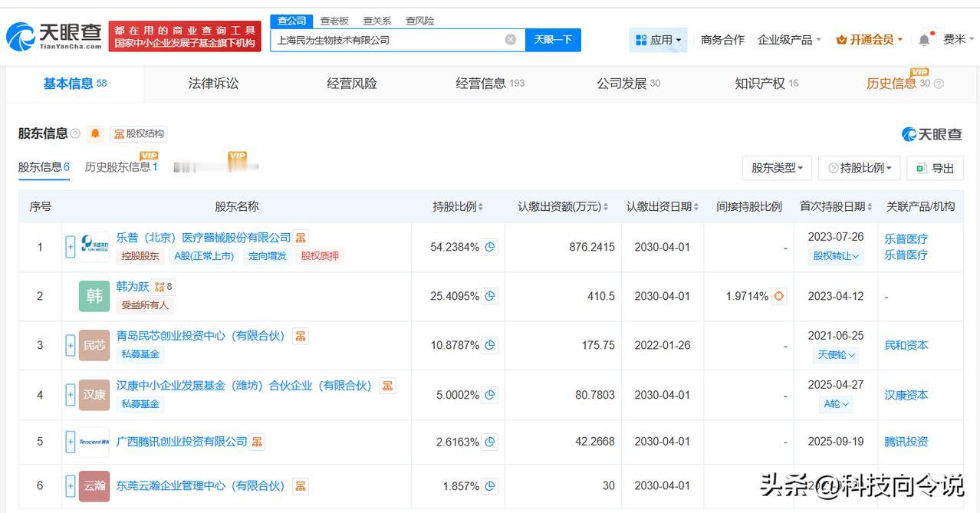Open the 企业级产品 dropdown
Viewport: 980px width, 513px height.
click(x=789, y=40)
